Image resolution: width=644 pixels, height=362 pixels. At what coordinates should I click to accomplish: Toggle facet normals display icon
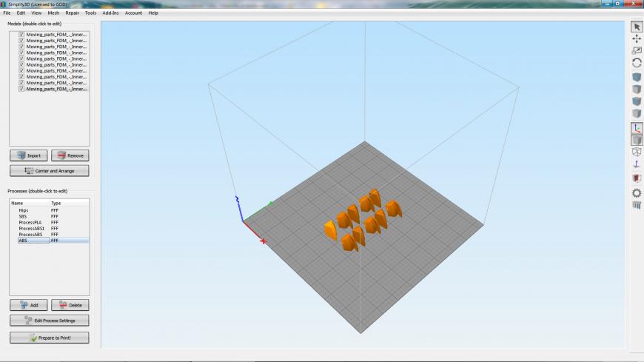point(637,164)
